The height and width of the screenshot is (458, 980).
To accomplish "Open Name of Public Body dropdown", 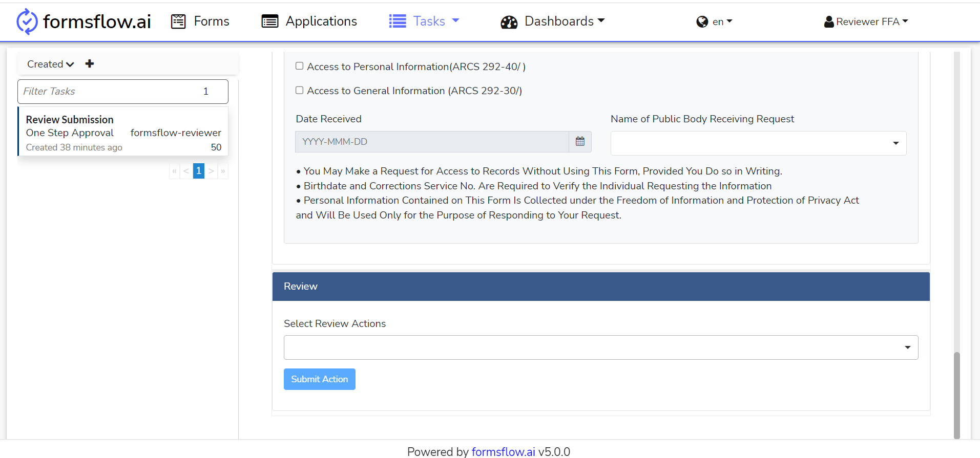I will tap(758, 143).
